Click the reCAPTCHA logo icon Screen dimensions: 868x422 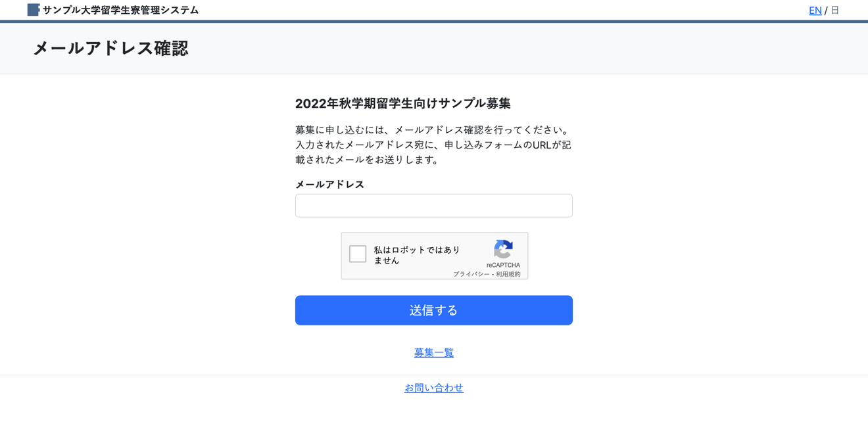tap(503, 249)
